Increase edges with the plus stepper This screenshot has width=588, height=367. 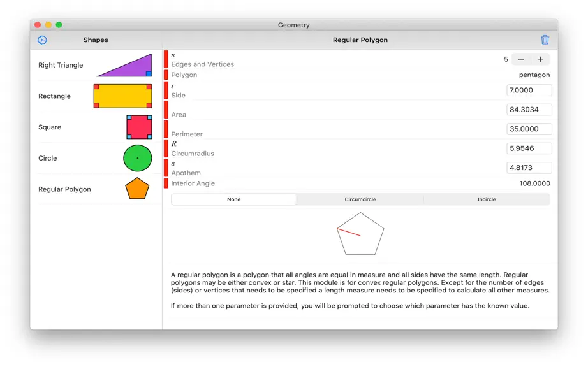point(540,59)
